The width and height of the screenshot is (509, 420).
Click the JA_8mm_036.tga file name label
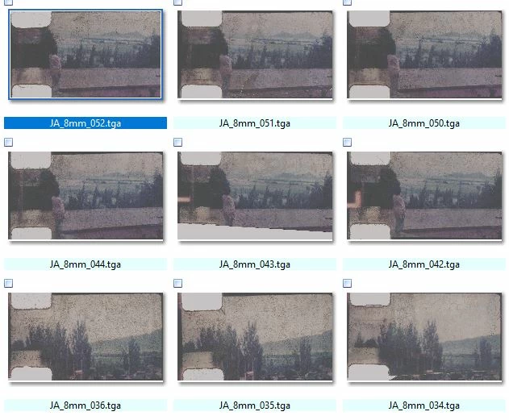[x=86, y=405]
